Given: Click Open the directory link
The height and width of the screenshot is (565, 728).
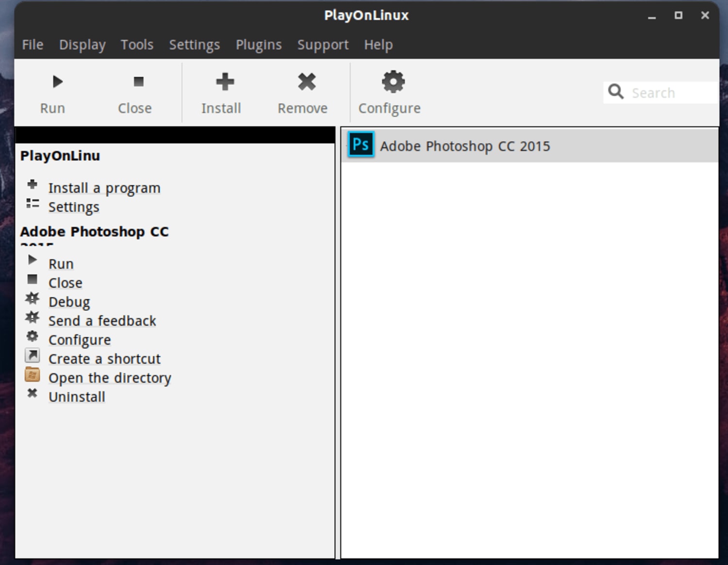Looking at the screenshot, I should pos(110,378).
